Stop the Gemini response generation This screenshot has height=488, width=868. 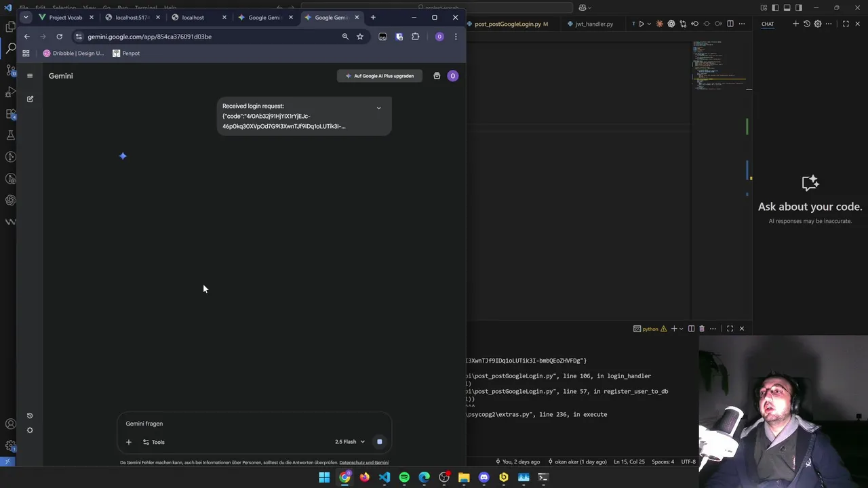click(x=380, y=442)
